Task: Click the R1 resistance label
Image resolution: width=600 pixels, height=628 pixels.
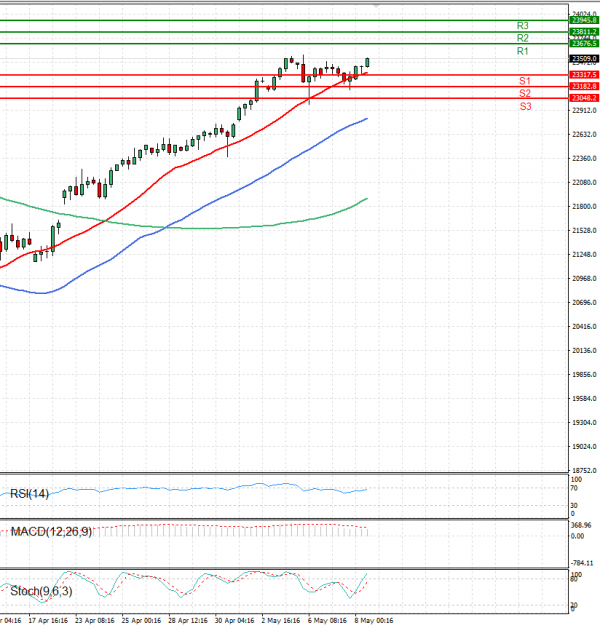Action: coord(522,51)
